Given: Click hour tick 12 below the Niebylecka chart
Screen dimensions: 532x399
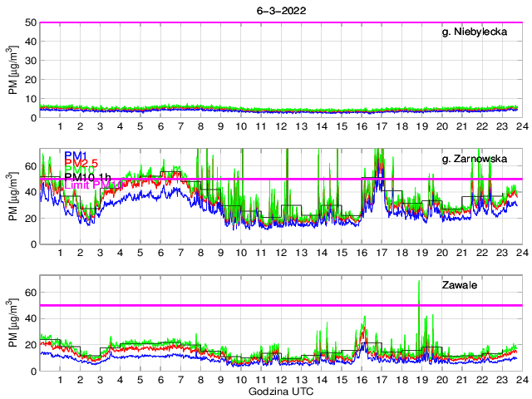Looking at the screenshot, I should coord(281,126).
